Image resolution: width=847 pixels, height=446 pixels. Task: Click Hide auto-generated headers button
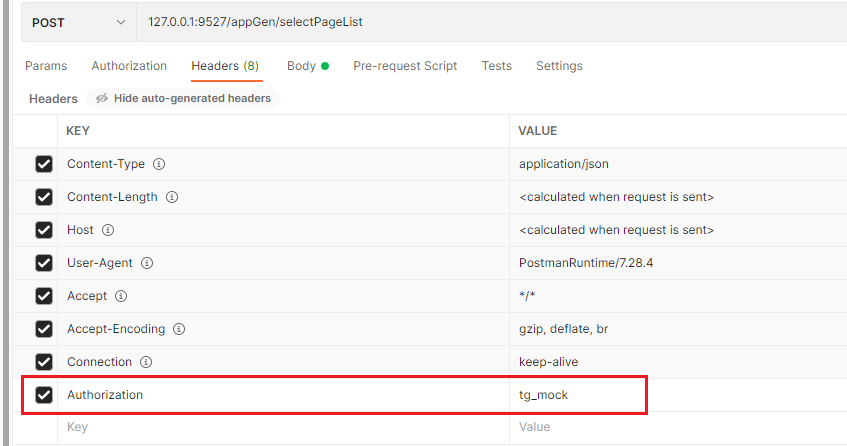[183, 98]
